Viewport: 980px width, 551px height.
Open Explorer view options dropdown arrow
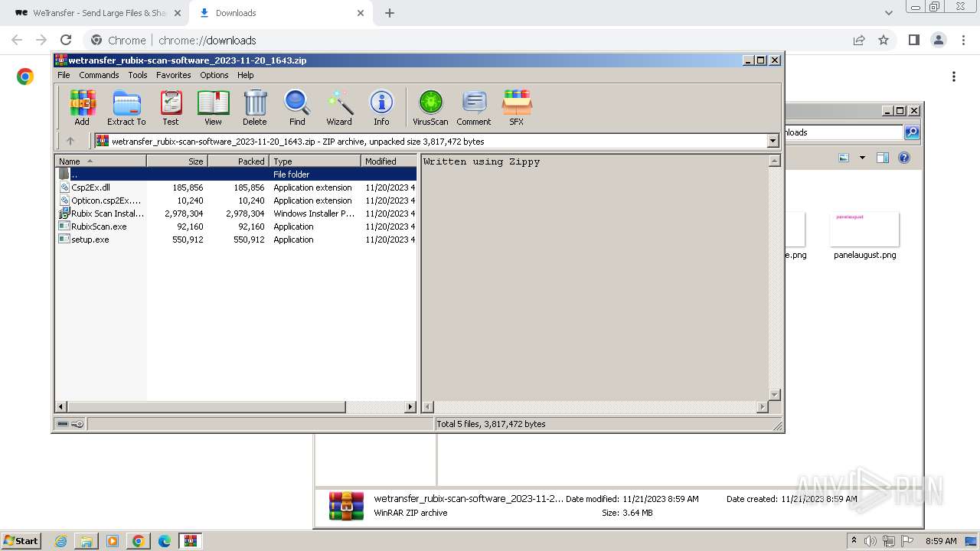(862, 158)
